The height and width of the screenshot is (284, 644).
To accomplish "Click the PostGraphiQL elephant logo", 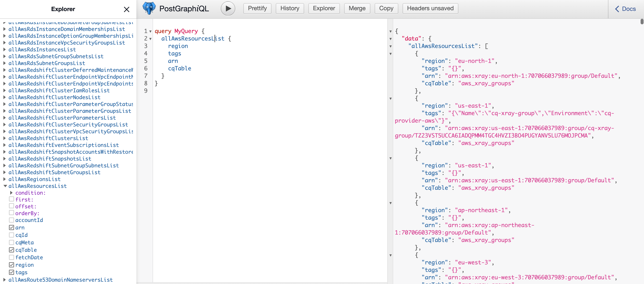I will click(149, 9).
